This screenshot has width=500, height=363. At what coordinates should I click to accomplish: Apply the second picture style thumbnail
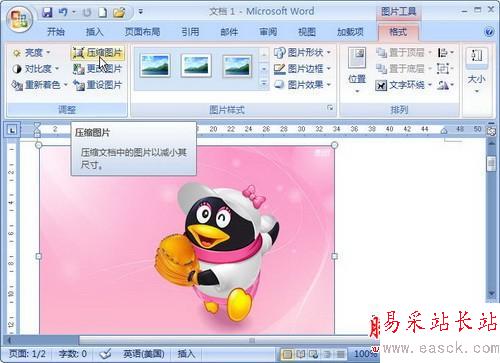196,66
